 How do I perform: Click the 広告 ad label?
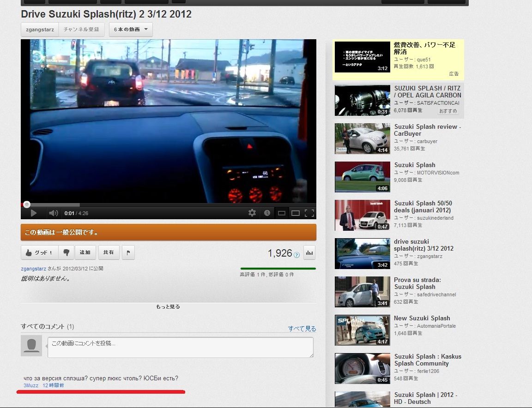(453, 73)
